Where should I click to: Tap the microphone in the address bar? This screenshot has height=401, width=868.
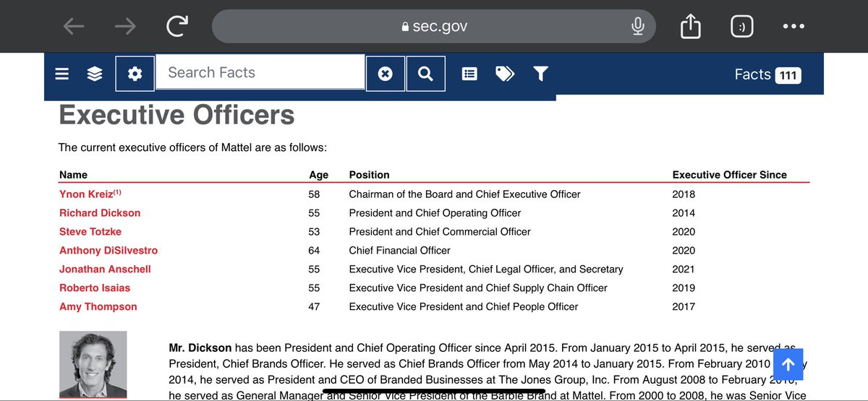point(637,27)
